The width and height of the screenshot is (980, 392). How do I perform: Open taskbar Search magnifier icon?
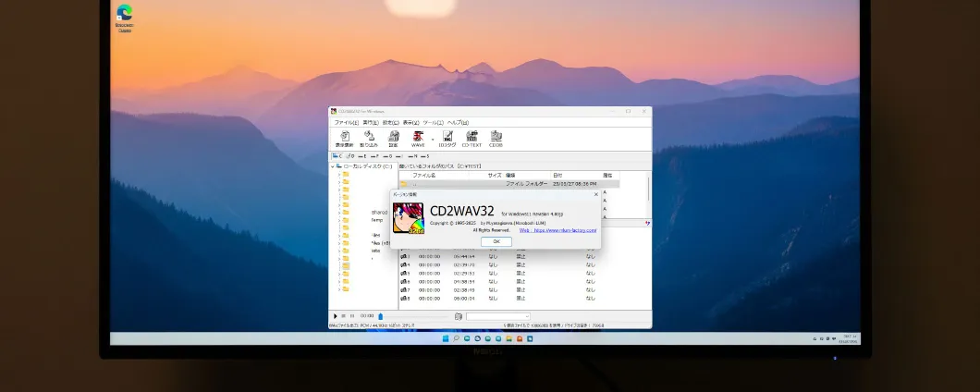click(x=456, y=338)
